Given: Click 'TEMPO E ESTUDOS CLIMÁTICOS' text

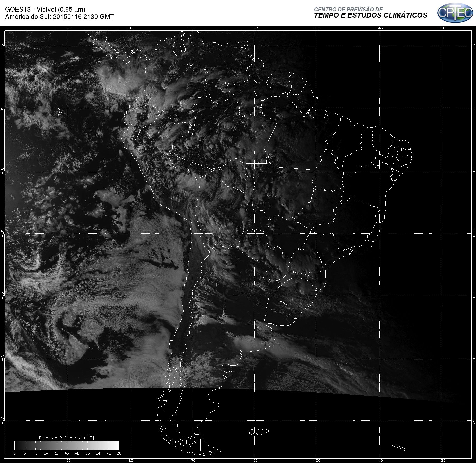Looking at the screenshot, I should [x=371, y=15].
